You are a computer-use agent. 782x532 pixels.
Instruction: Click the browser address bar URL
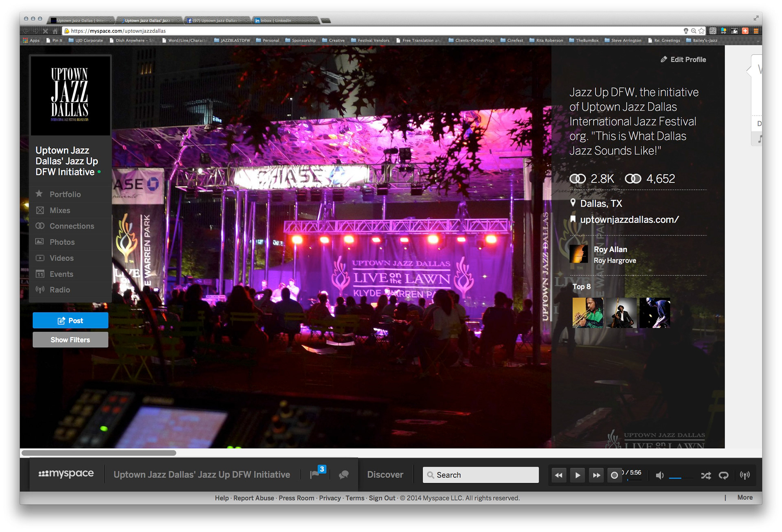click(x=118, y=31)
